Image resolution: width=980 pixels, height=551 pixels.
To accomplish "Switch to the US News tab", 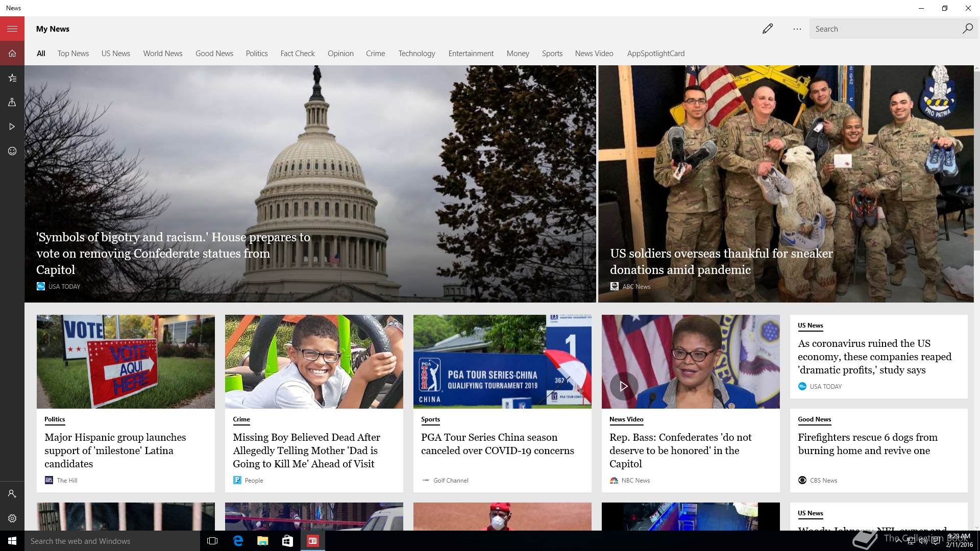I will coord(116,54).
